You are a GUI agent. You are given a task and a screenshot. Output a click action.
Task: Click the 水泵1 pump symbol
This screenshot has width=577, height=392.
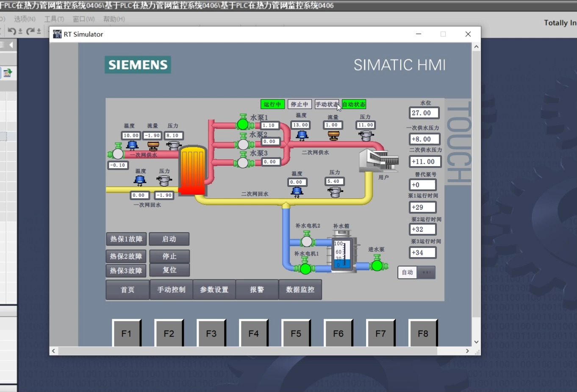pyautogui.click(x=243, y=124)
